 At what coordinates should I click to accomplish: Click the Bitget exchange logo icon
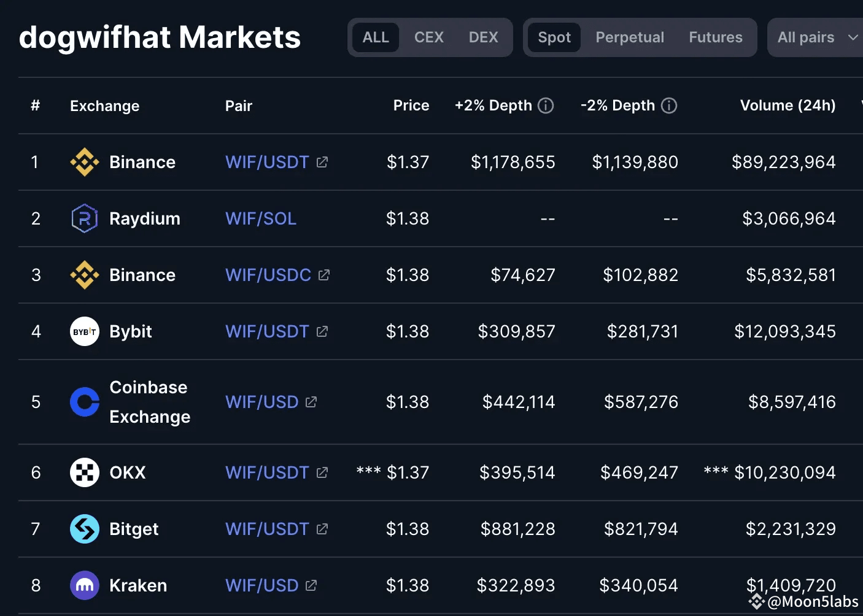click(85, 529)
